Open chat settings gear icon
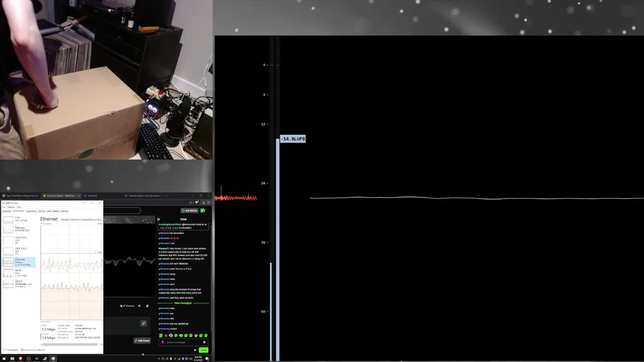This screenshot has height=362, width=644. click(195, 350)
